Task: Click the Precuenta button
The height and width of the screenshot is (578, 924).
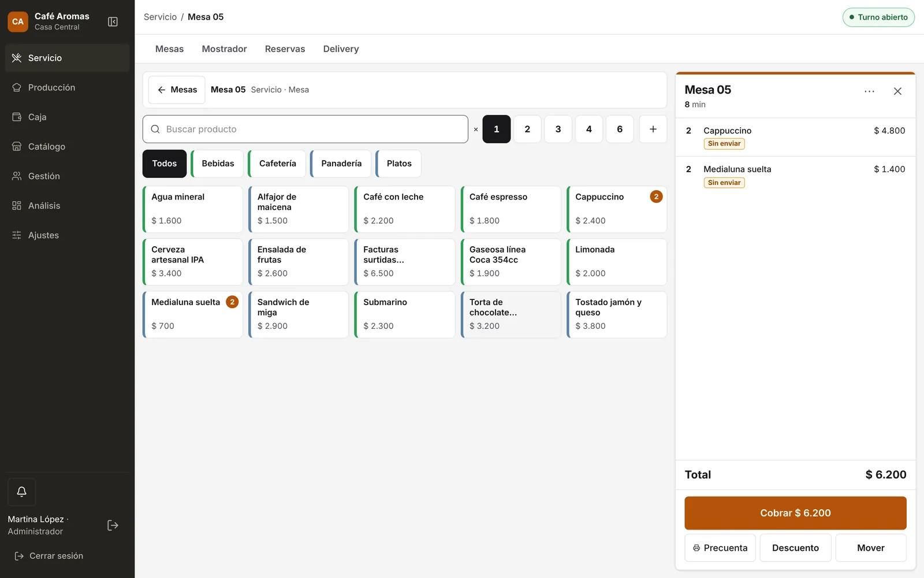Action: [720, 548]
